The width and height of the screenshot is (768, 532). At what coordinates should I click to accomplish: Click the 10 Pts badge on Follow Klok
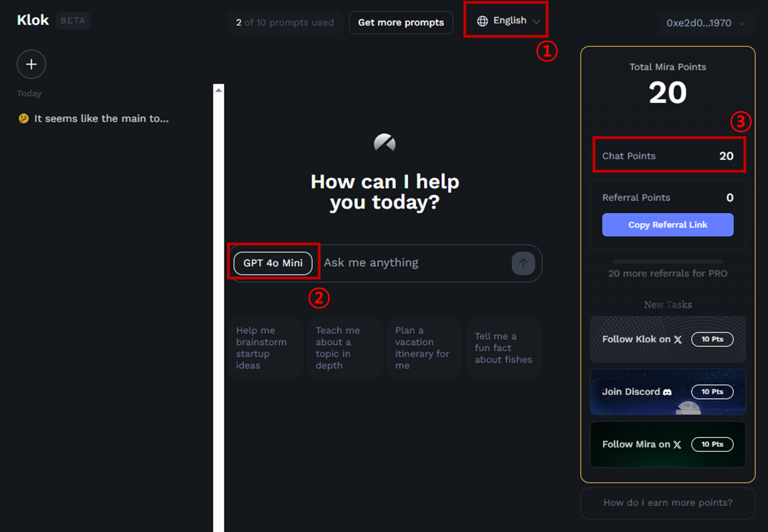(x=712, y=340)
